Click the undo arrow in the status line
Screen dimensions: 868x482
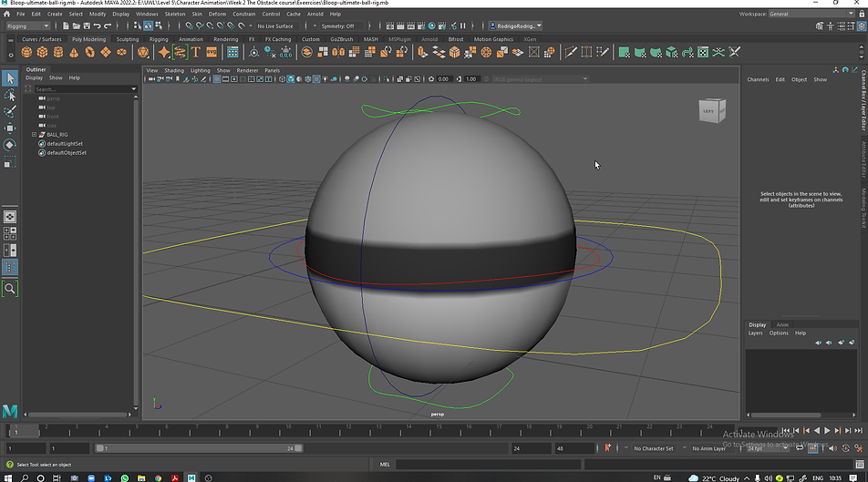click(x=97, y=26)
